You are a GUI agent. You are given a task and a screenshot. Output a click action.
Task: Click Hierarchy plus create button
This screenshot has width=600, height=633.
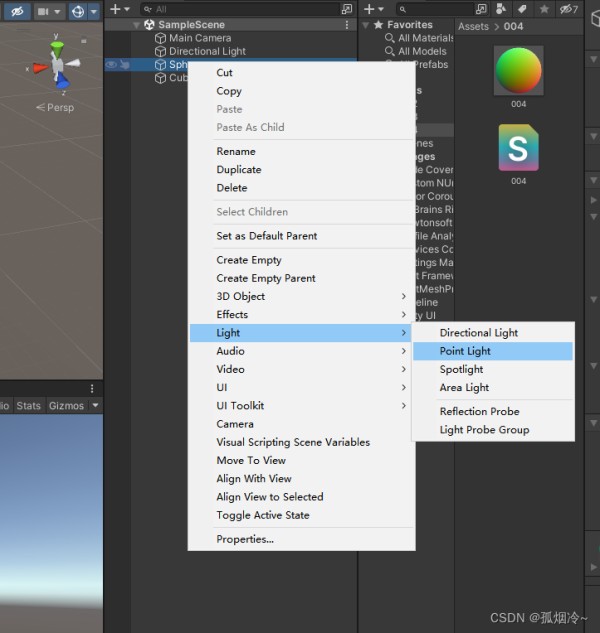coord(116,9)
